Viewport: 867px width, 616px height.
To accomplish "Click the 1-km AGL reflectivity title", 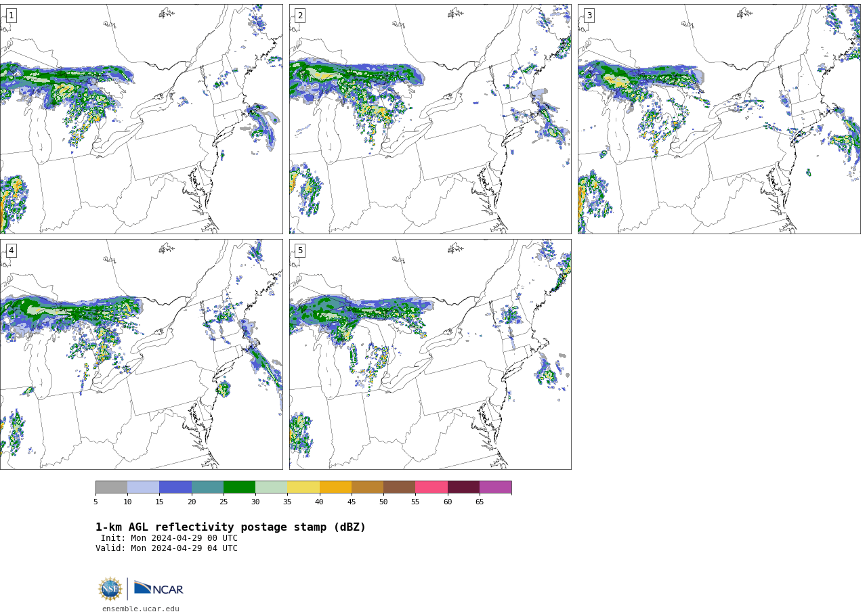I will [230, 527].
